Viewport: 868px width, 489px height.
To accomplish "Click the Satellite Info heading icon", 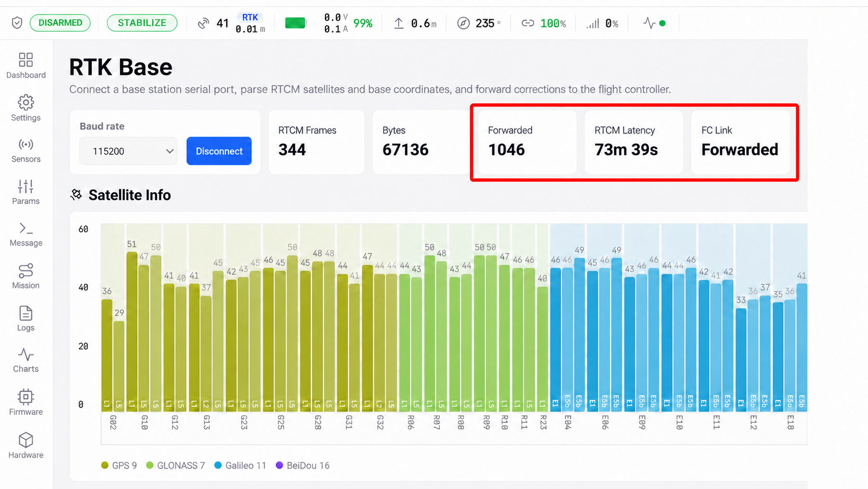I will (x=76, y=195).
